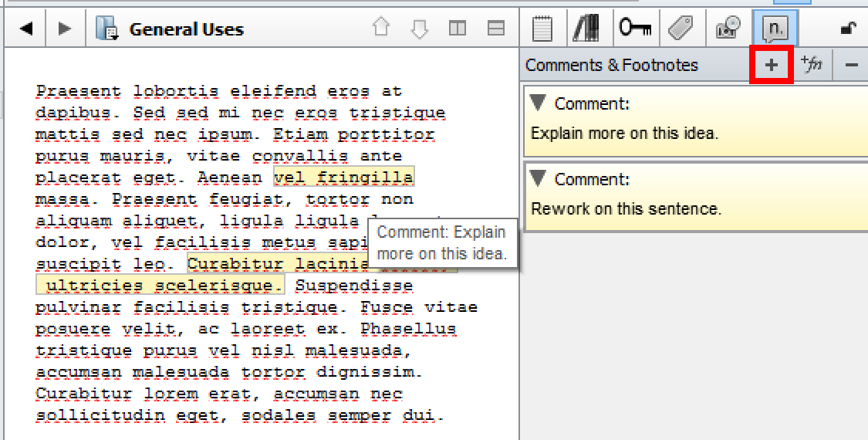This screenshot has width=868, height=440.
Task: Open the Notes inspector tab
Action: pyautogui.click(x=543, y=29)
